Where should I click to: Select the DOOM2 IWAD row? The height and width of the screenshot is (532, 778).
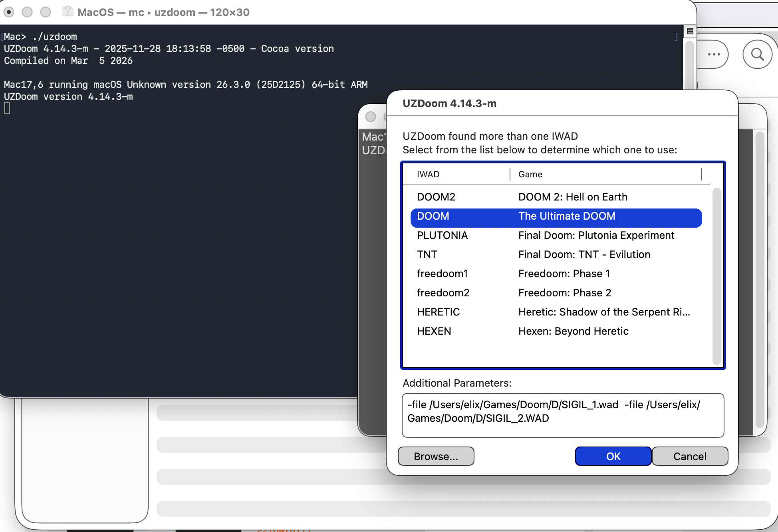coord(556,197)
